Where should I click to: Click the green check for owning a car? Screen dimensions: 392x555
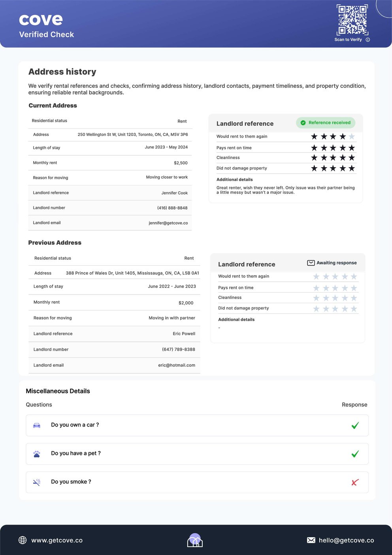pyautogui.click(x=355, y=425)
